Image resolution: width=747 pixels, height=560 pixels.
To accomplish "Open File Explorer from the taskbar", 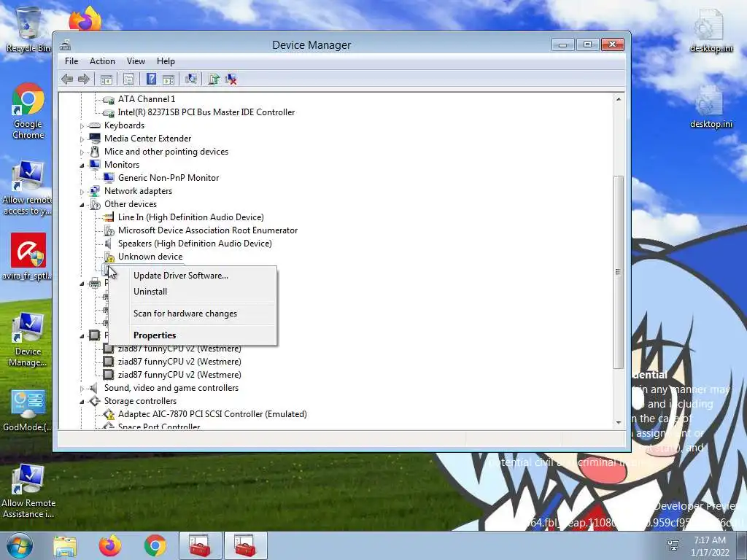I will pyautogui.click(x=65, y=546).
